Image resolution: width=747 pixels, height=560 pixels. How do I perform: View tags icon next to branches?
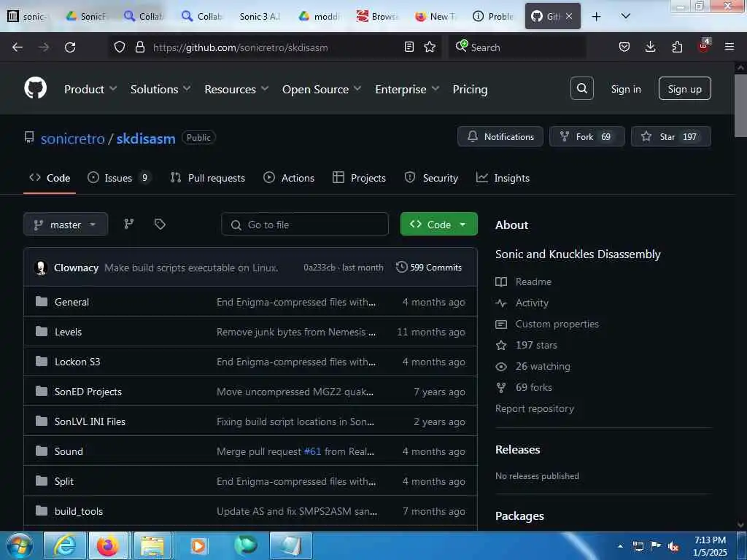tap(160, 224)
